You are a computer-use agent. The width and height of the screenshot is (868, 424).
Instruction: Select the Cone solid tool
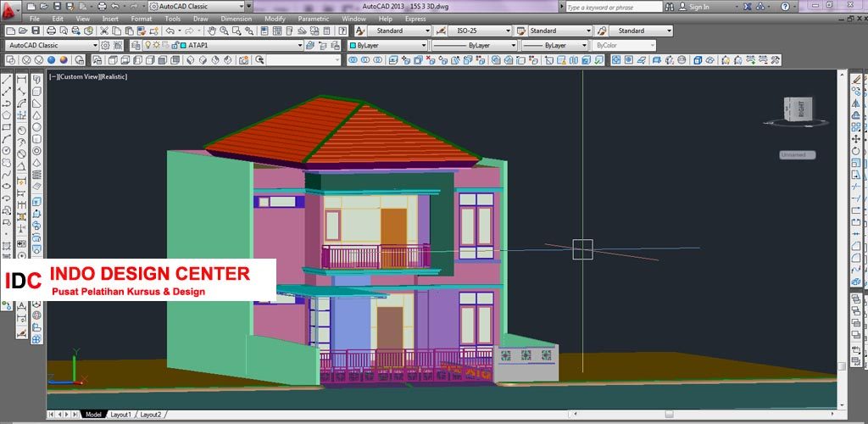pos(36,115)
